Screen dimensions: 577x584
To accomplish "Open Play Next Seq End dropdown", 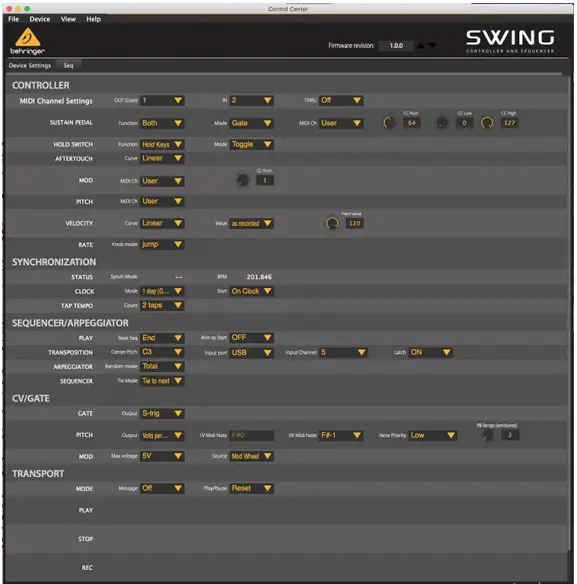I will [x=162, y=338].
